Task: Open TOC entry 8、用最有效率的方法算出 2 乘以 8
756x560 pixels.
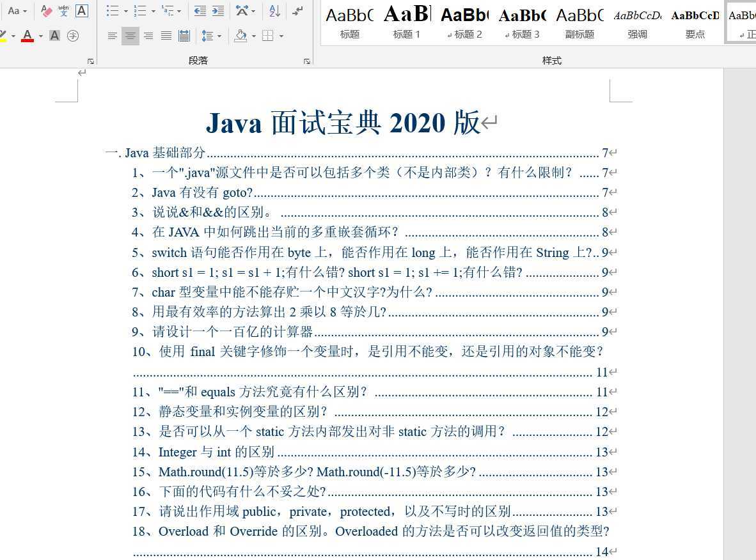Action: coord(374,312)
